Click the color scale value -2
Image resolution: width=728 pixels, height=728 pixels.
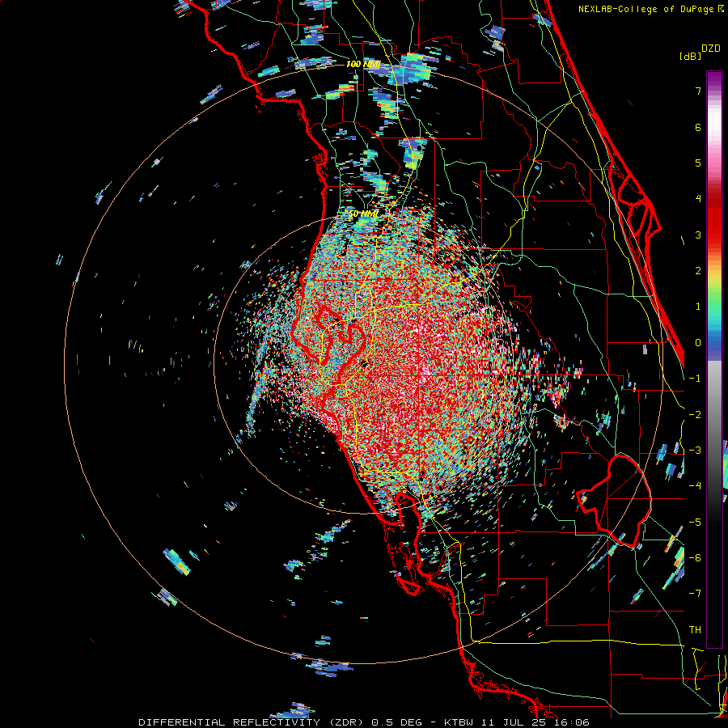click(x=695, y=415)
